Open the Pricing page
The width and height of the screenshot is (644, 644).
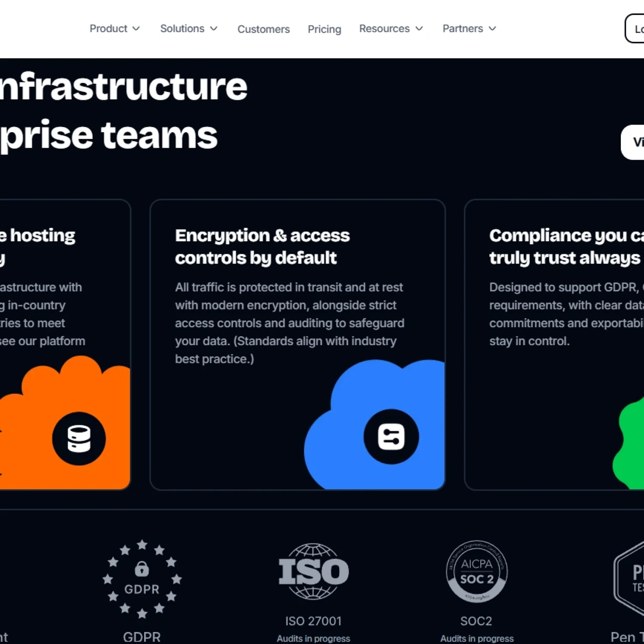[325, 29]
